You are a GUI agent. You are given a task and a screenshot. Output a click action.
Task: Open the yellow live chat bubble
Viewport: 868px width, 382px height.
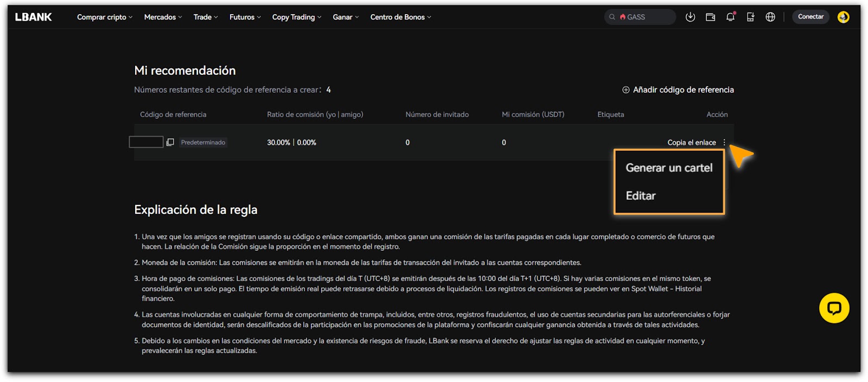[x=834, y=308]
